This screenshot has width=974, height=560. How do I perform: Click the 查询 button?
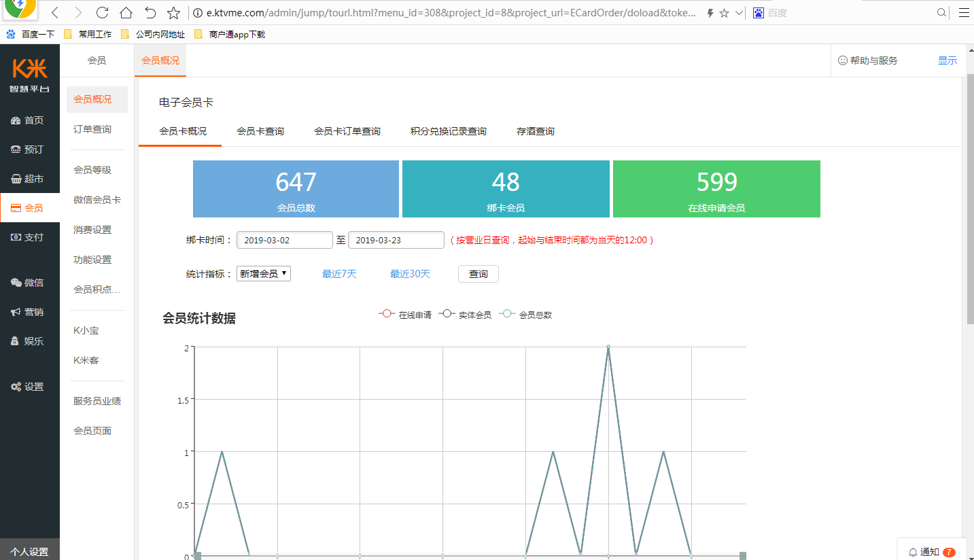[x=479, y=274]
